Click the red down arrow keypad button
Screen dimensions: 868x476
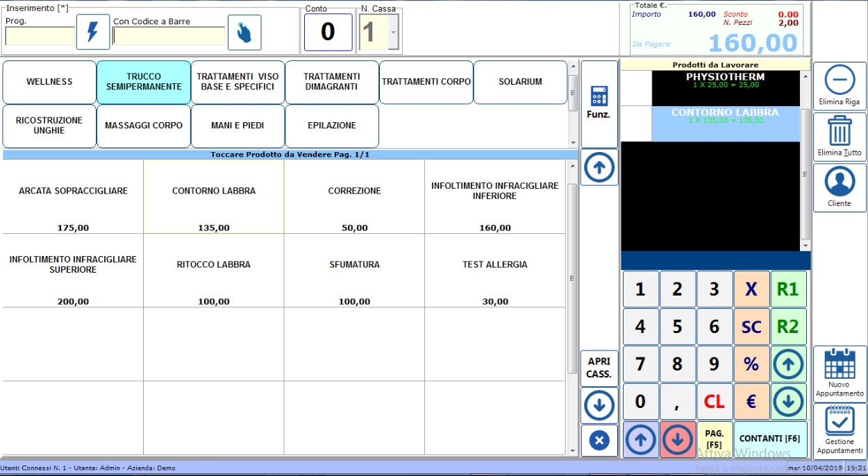click(x=678, y=439)
